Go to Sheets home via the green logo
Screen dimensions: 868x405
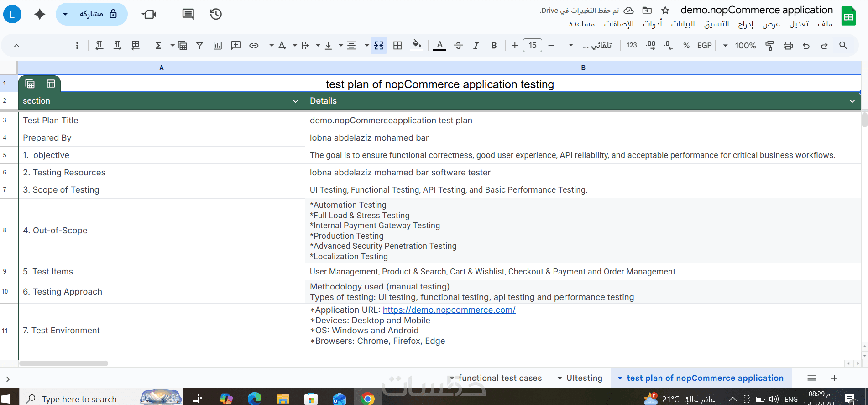(848, 16)
